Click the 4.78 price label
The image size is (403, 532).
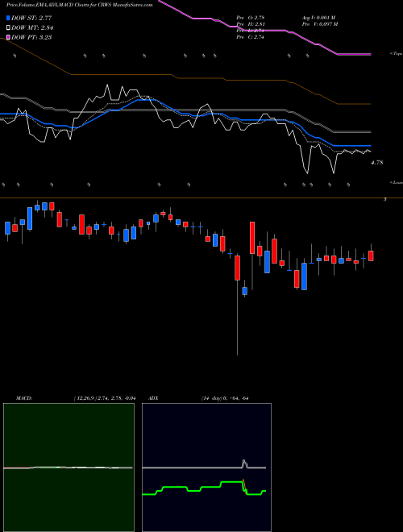pos(377,163)
